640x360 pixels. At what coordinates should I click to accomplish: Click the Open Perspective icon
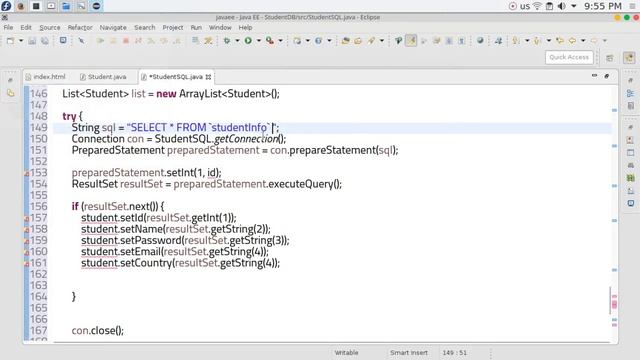point(610,58)
